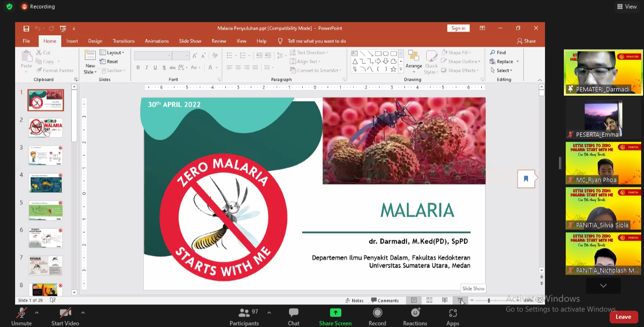Click the green Share Screen icon

(335, 313)
